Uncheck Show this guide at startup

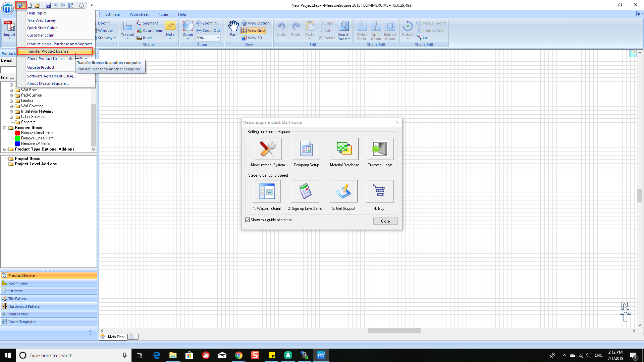(x=248, y=220)
